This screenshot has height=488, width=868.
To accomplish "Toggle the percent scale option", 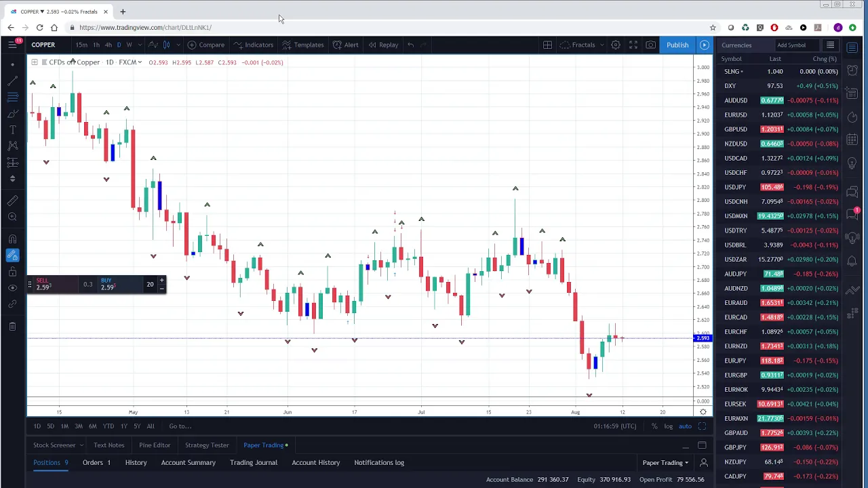I will [x=654, y=426].
